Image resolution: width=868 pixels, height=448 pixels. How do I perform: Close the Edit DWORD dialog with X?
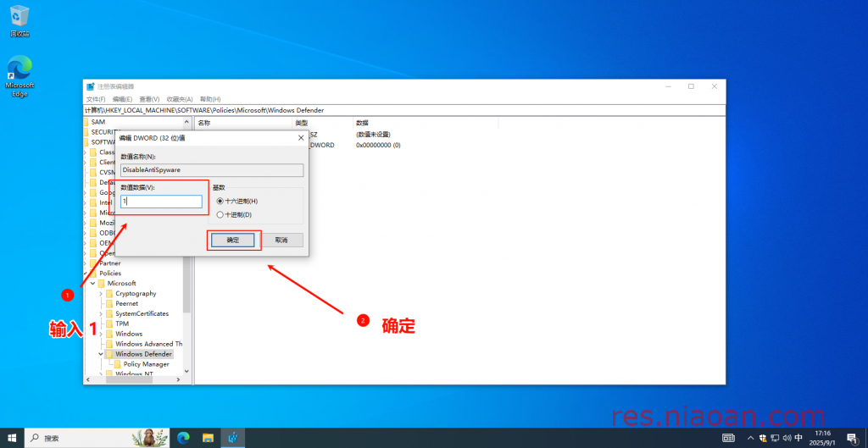pyautogui.click(x=301, y=138)
